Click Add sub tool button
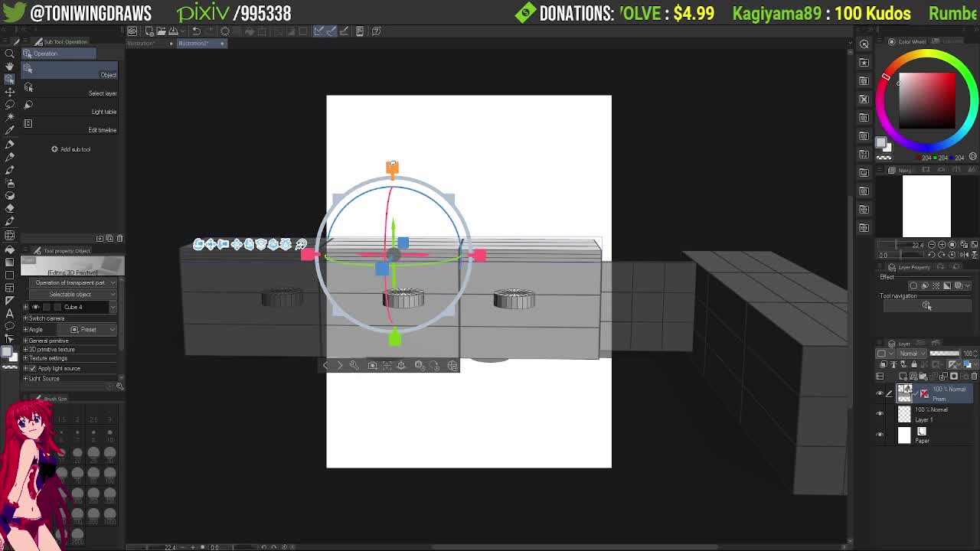Image resolution: width=980 pixels, height=551 pixels. click(71, 149)
